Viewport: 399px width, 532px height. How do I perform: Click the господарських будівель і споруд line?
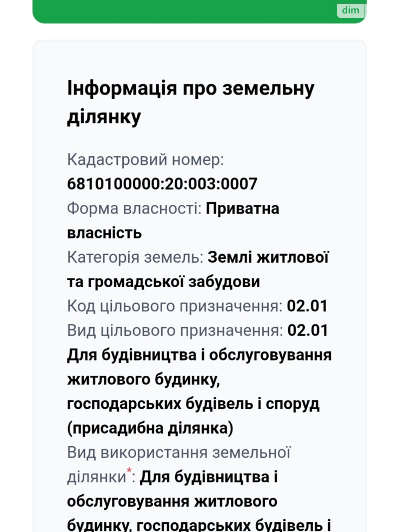click(x=193, y=404)
